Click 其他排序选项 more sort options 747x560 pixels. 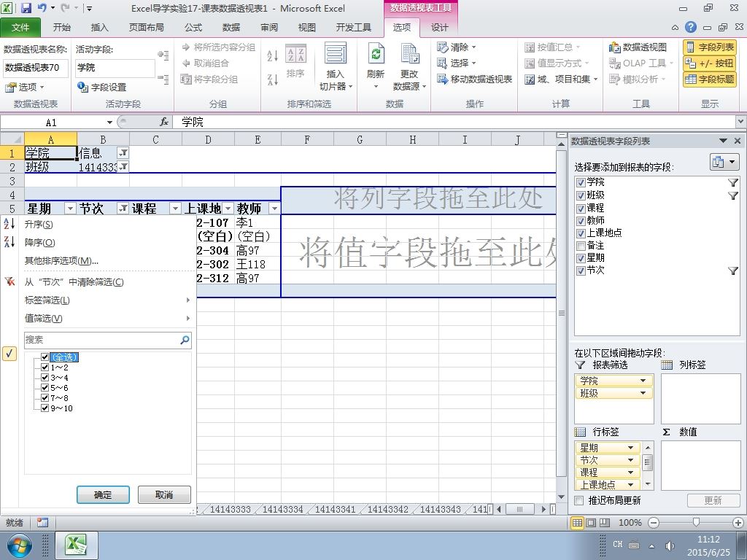[61, 260]
